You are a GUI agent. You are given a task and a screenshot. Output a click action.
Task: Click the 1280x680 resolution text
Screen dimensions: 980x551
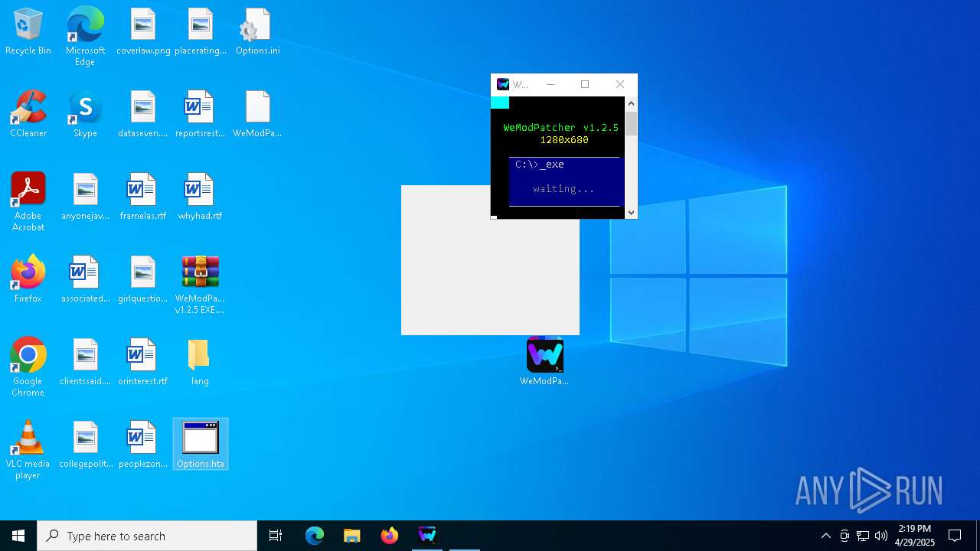(x=564, y=140)
